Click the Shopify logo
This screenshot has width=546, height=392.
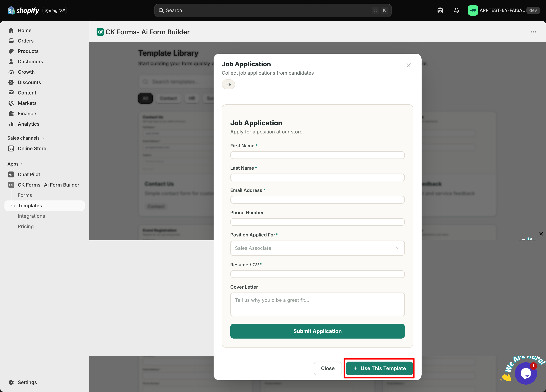click(x=23, y=10)
